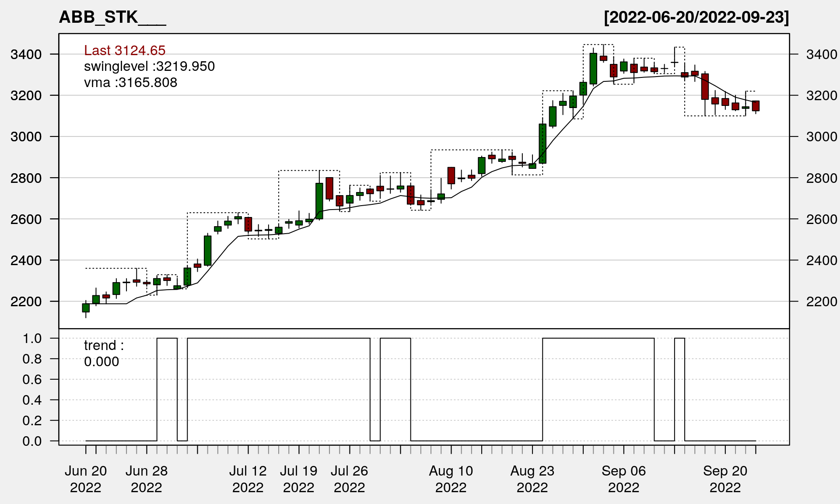The image size is (840, 504).
Task: Click the 1.0 trend axis label
Action: point(32,338)
